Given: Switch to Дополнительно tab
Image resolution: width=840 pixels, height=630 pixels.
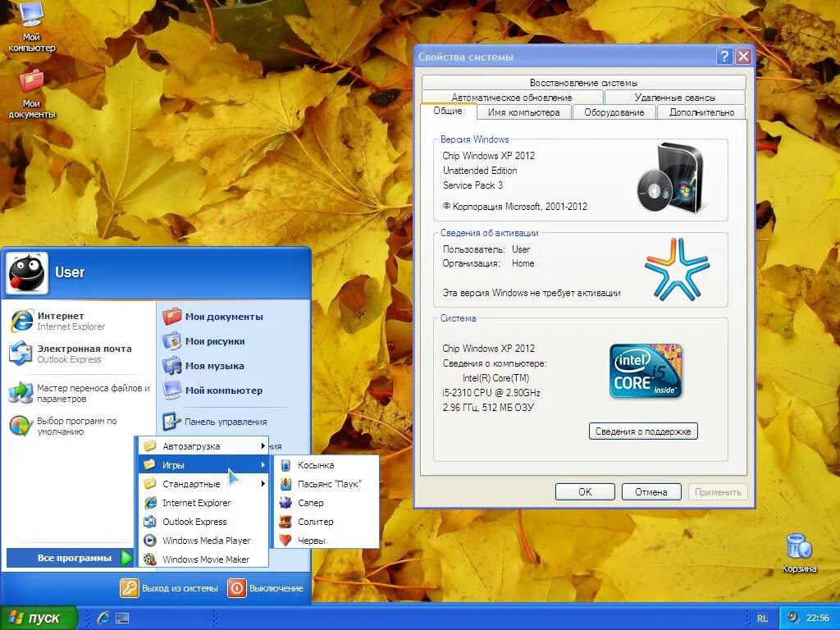Looking at the screenshot, I should tap(701, 112).
